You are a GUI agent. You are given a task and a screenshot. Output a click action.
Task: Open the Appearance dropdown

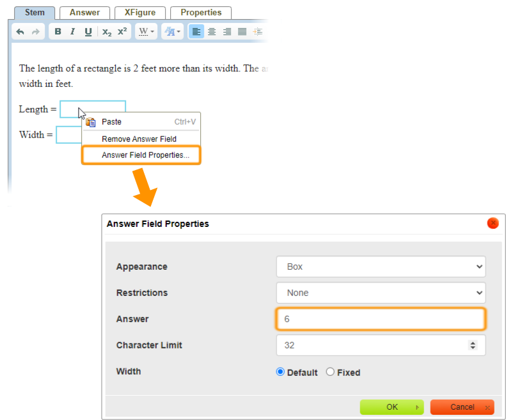[x=381, y=267]
